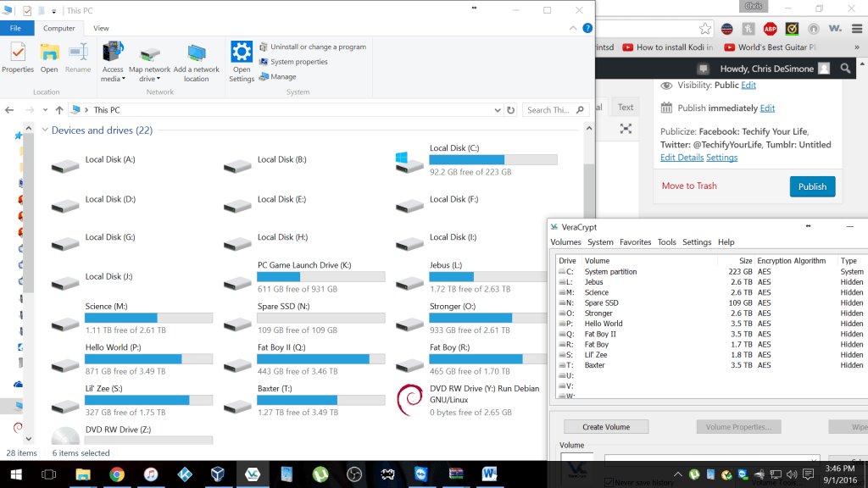
Task: Select the Hello World (P:) drive
Action: click(x=131, y=358)
